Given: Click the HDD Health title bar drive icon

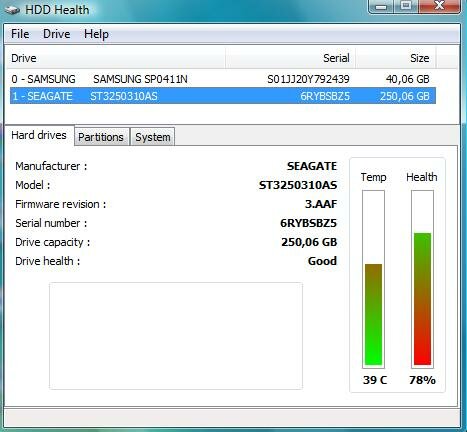Looking at the screenshot, I should [12, 10].
